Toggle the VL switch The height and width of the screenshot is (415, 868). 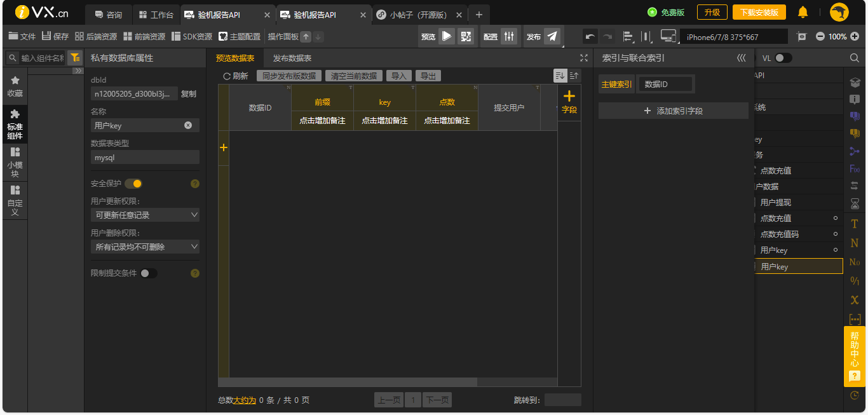pos(783,58)
